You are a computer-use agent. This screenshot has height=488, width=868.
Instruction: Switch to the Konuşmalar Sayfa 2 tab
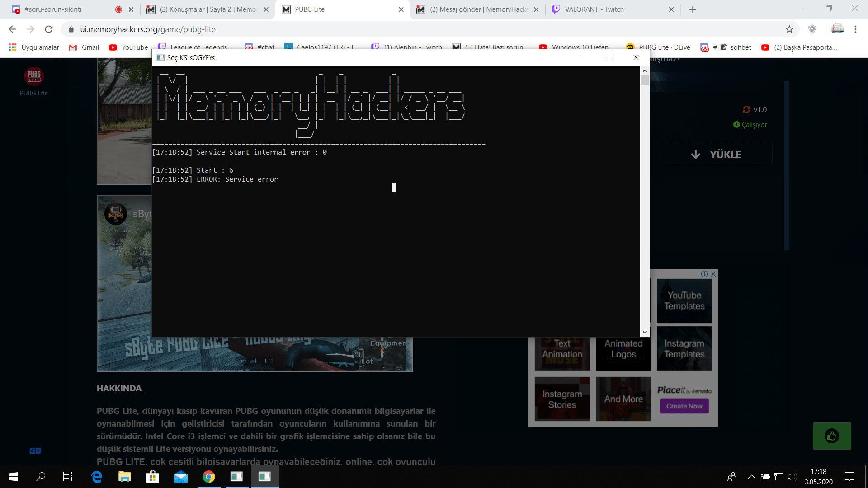[208, 9]
